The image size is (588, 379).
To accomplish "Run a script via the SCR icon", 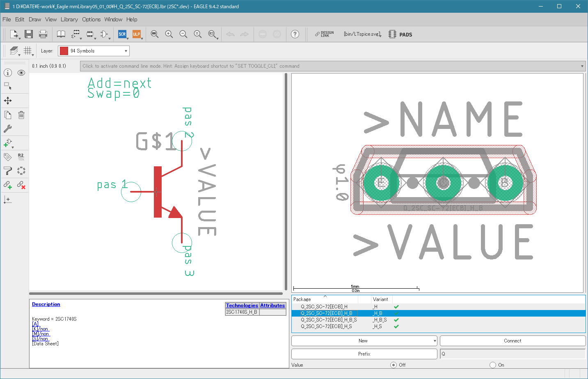I will 122,34.
